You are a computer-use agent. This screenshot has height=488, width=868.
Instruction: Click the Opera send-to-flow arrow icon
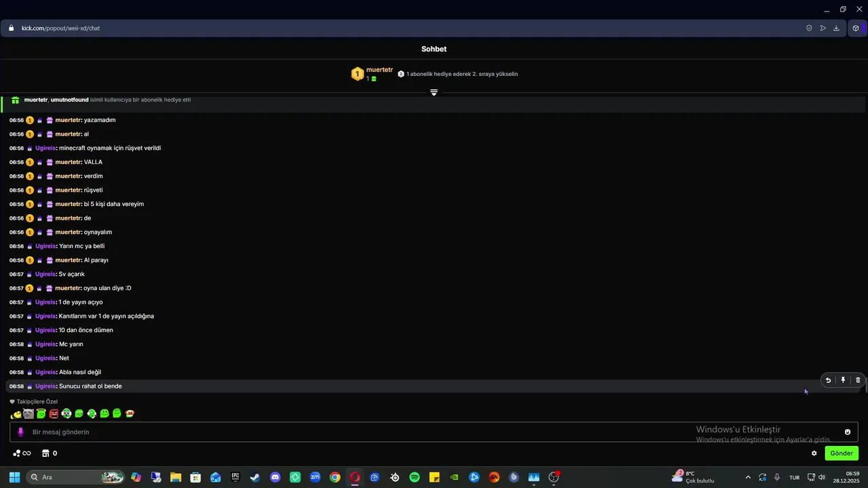pyautogui.click(x=823, y=28)
